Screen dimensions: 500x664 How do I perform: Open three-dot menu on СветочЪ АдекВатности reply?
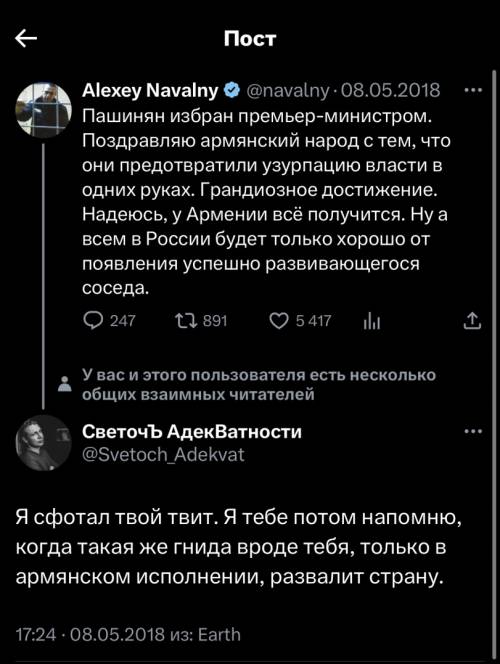472,432
